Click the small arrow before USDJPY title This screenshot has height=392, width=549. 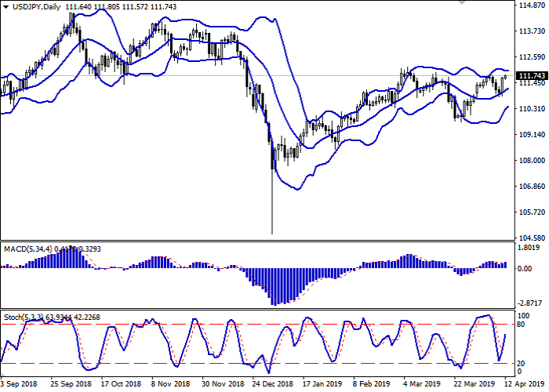pyautogui.click(x=4, y=7)
